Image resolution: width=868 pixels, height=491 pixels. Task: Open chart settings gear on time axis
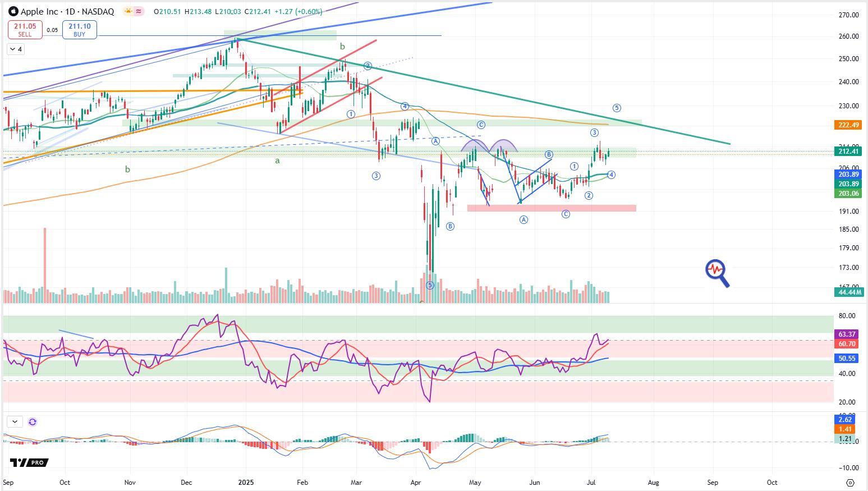pos(850,483)
